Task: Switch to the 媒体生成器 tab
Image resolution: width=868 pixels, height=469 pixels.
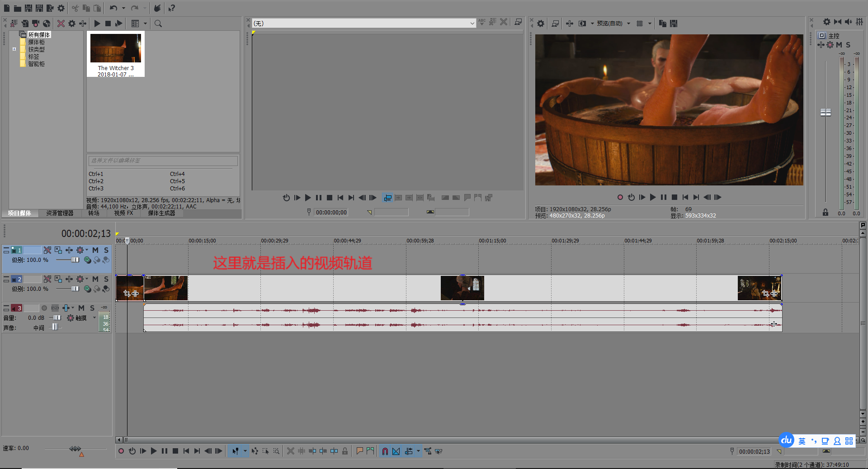Action: pyautogui.click(x=161, y=213)
